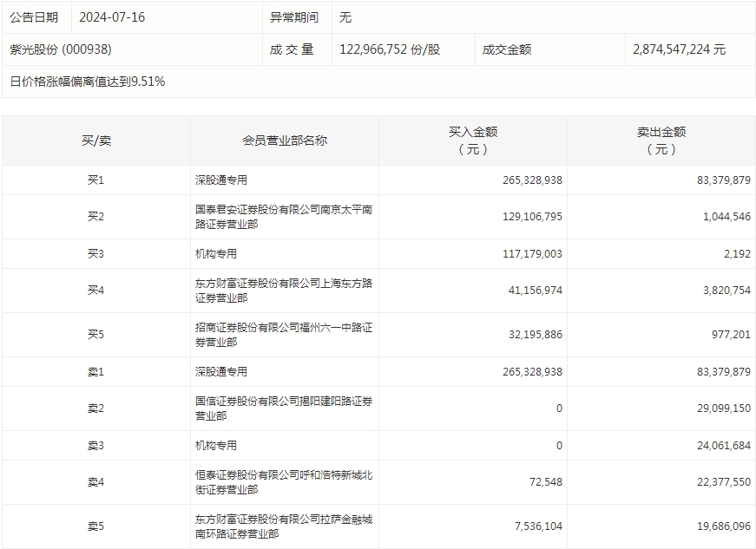The image size is (756, 549).
Task: Select sell amount 2,192
Action: tap(737, 254)
